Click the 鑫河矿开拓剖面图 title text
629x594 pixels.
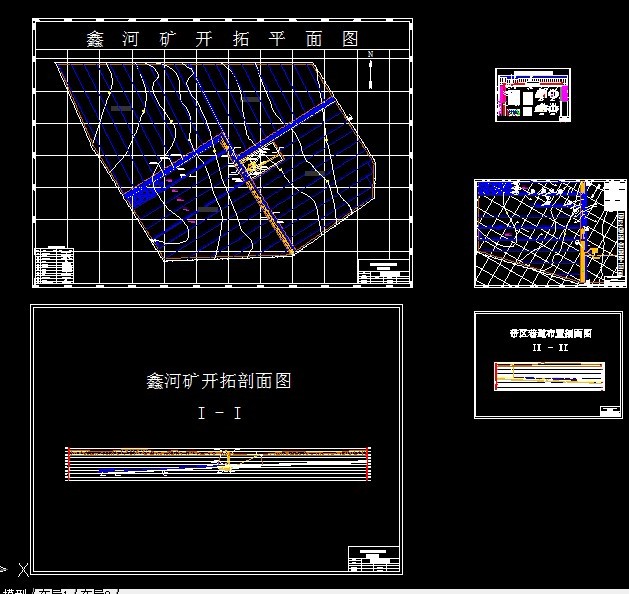click(x=219, y=381)
